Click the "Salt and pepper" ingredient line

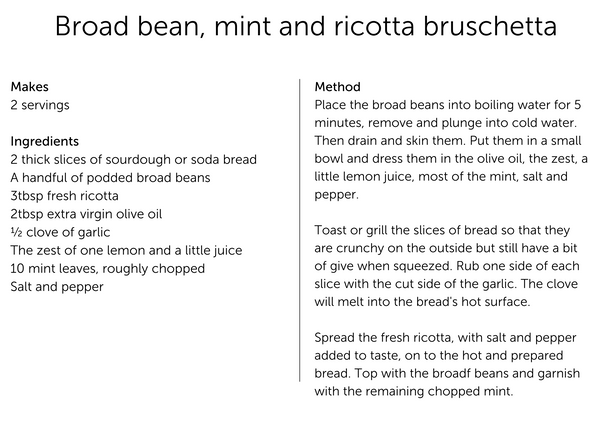pyautogui.click(x=56, y=287)
